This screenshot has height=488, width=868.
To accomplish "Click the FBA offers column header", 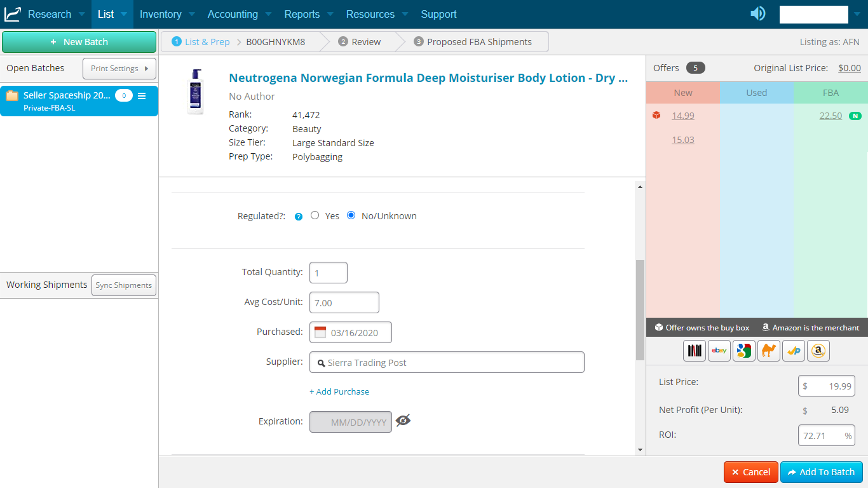I will 831,93.
